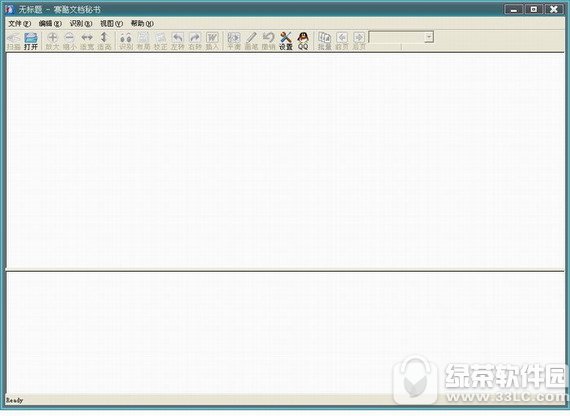
Task: Click the 'Ready' status bar text
Action: point(15,400)
